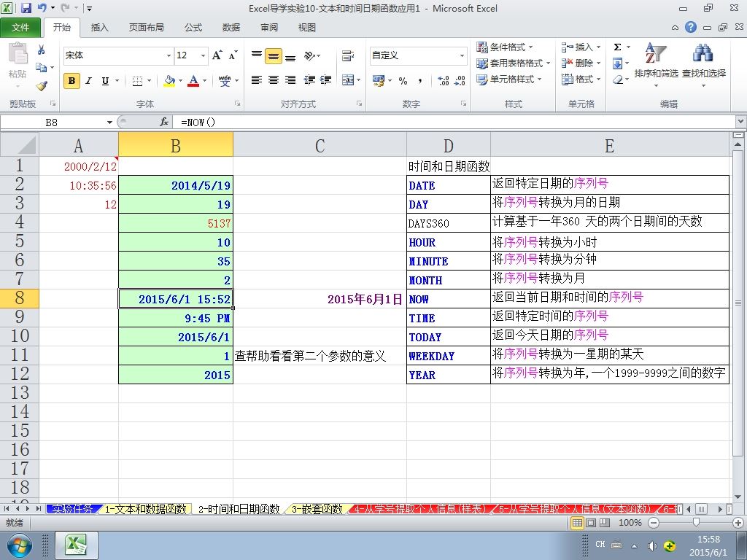This screenshot has width=747, height=560.
Task: Switch to Page Break Preview in status bar
Action: (605, 523)
